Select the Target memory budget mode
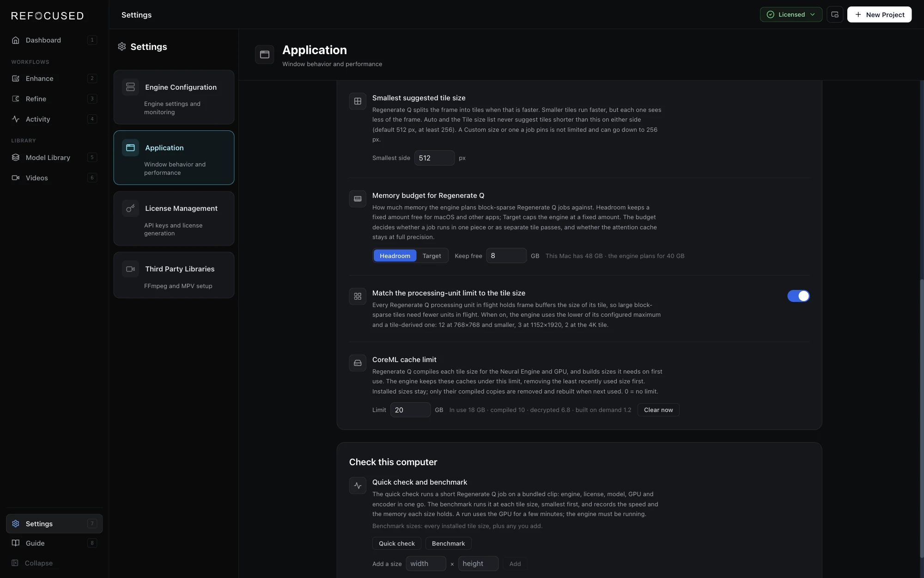 point(432,256)
